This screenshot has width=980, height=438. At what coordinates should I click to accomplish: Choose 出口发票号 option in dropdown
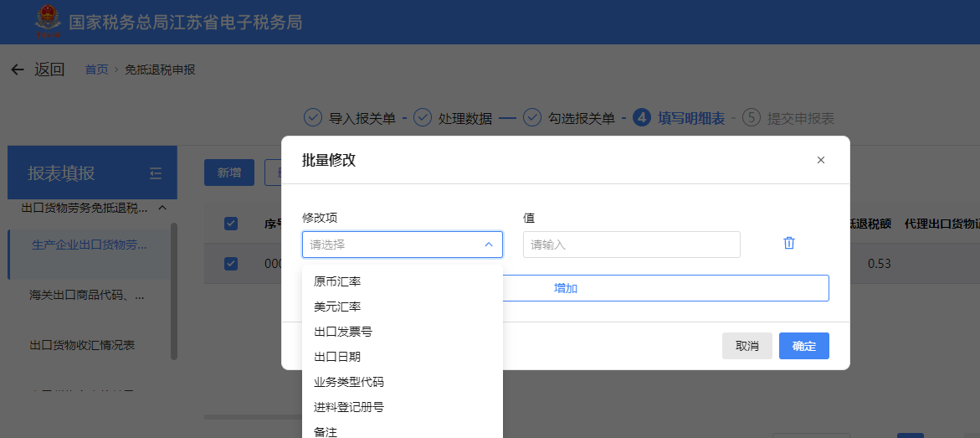343,332
